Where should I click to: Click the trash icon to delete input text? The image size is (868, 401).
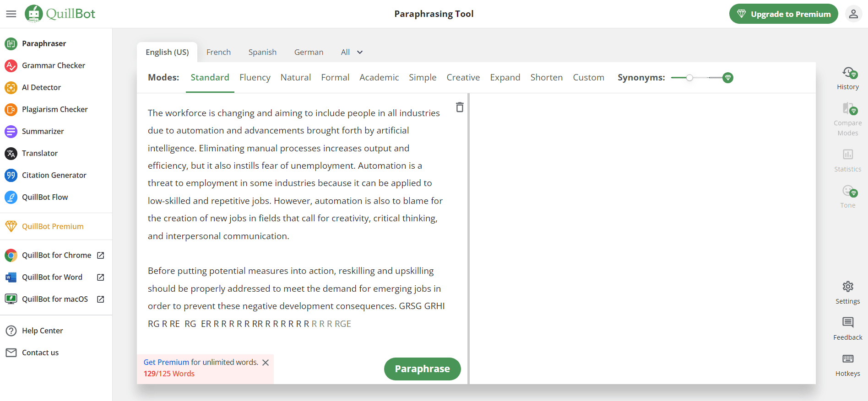point(460,107)
